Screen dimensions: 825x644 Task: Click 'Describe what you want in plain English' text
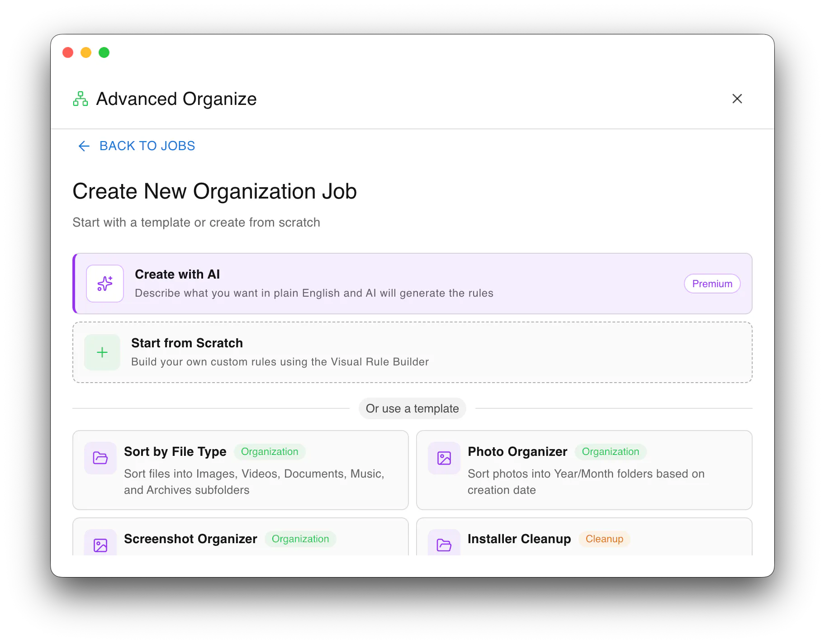click(x=314, y=293)
